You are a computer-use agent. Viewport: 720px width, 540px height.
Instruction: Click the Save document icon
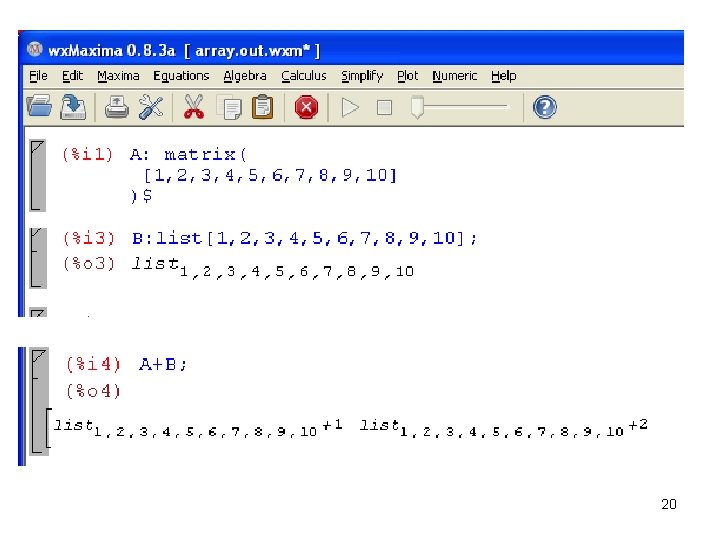point(73,107)
